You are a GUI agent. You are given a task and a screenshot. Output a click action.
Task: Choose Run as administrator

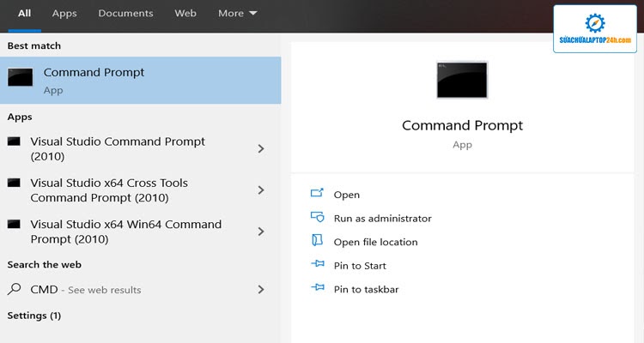[383, 219]
